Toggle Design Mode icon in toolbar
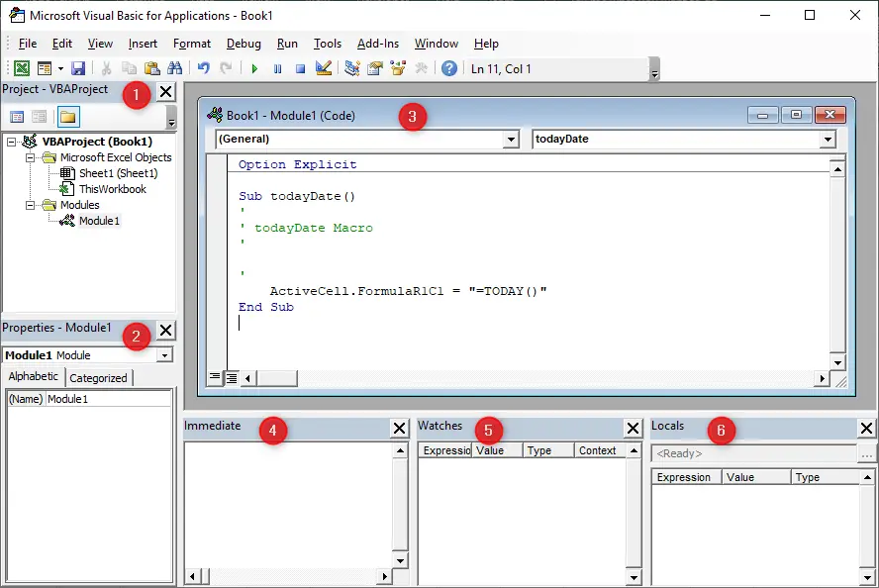 [324, 68]
